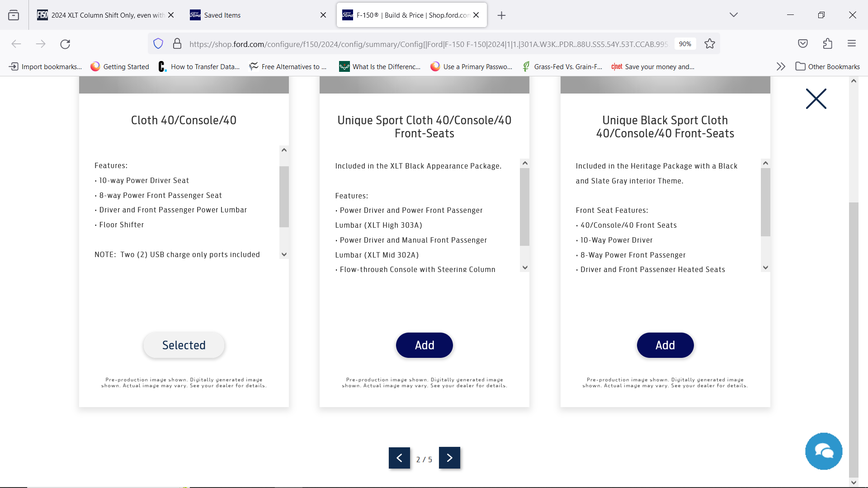This screenshot has width=868, height=488.
Task: Open Firefox View in the top-left corner
Action: [x=14, y=14]
